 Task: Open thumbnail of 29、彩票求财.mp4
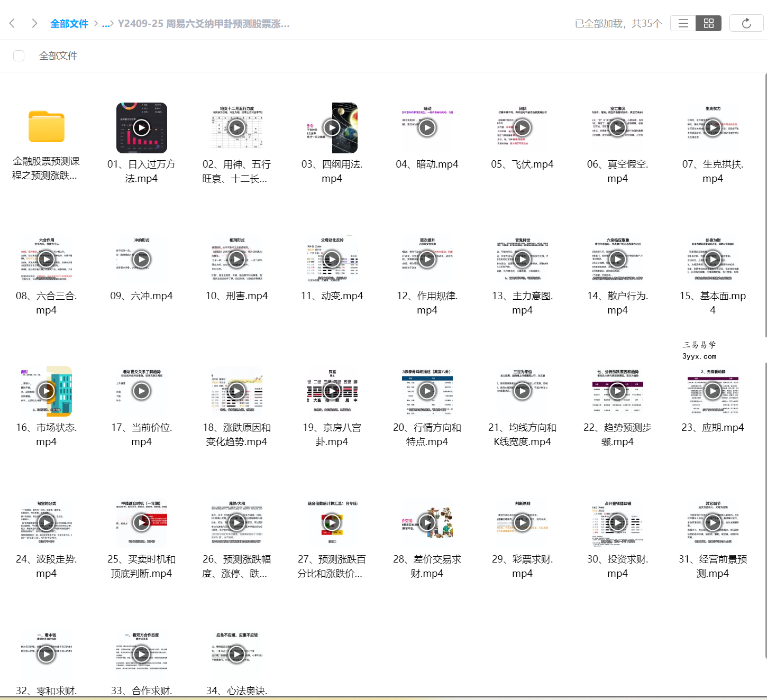(522, 522)
